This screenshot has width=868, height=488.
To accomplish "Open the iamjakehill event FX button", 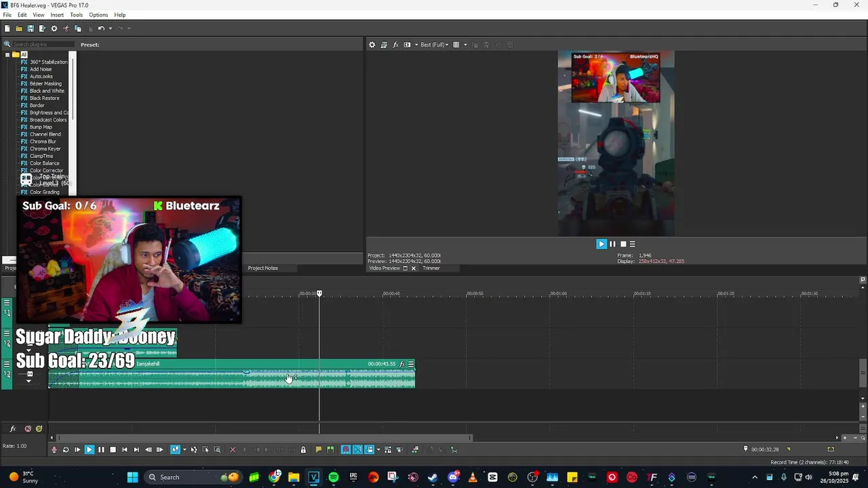I will (x=401, y=364).
